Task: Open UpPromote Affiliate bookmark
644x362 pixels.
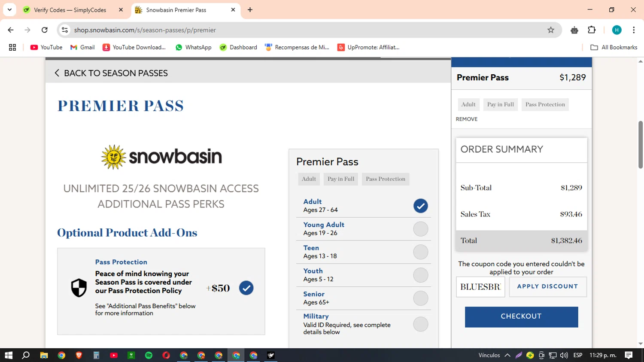Action: coord(368,47)
